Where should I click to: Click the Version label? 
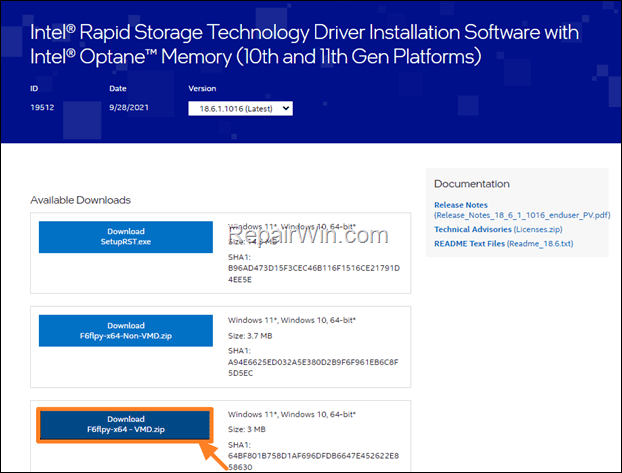202,88
